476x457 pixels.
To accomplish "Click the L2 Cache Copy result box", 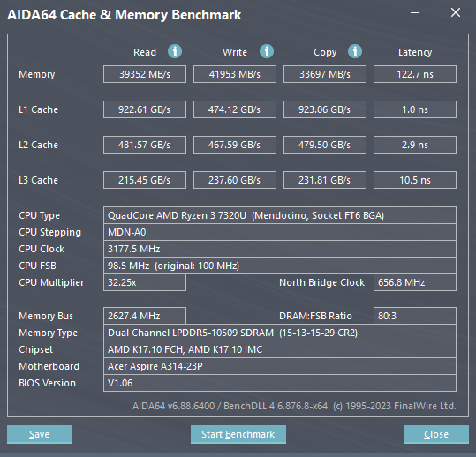I will [x=325, y=145].
